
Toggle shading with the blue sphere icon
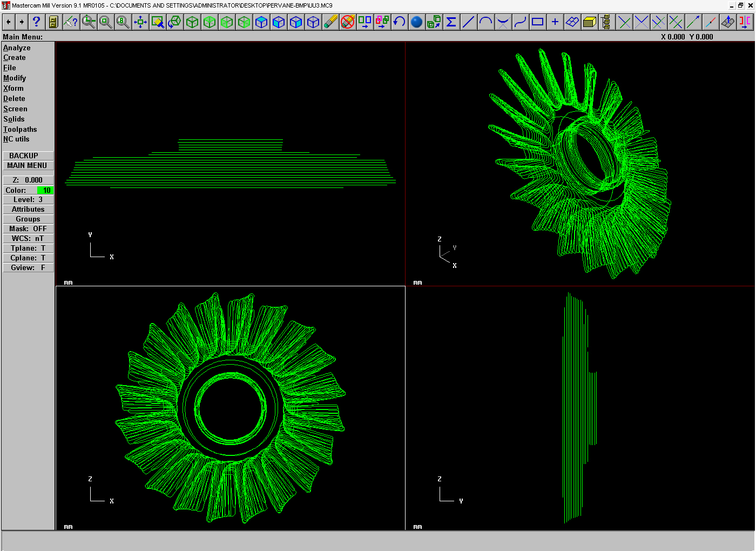[416, 22]
